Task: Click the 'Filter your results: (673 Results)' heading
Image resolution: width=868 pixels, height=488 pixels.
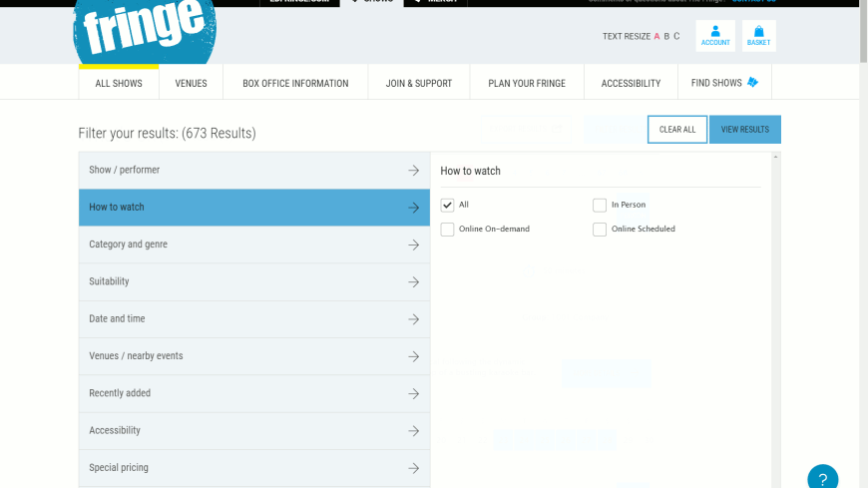Action: 168,133
